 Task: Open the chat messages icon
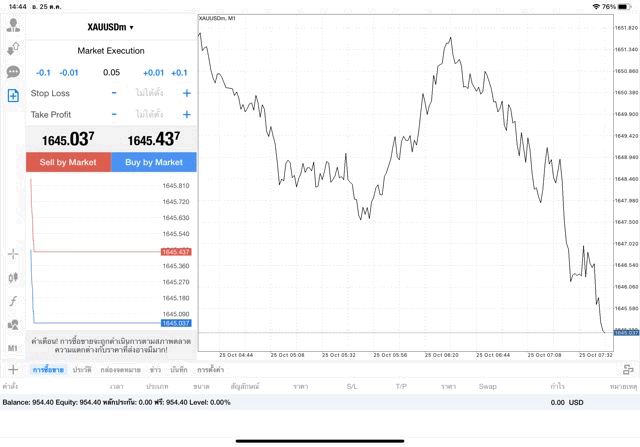[x=13, y=72]
